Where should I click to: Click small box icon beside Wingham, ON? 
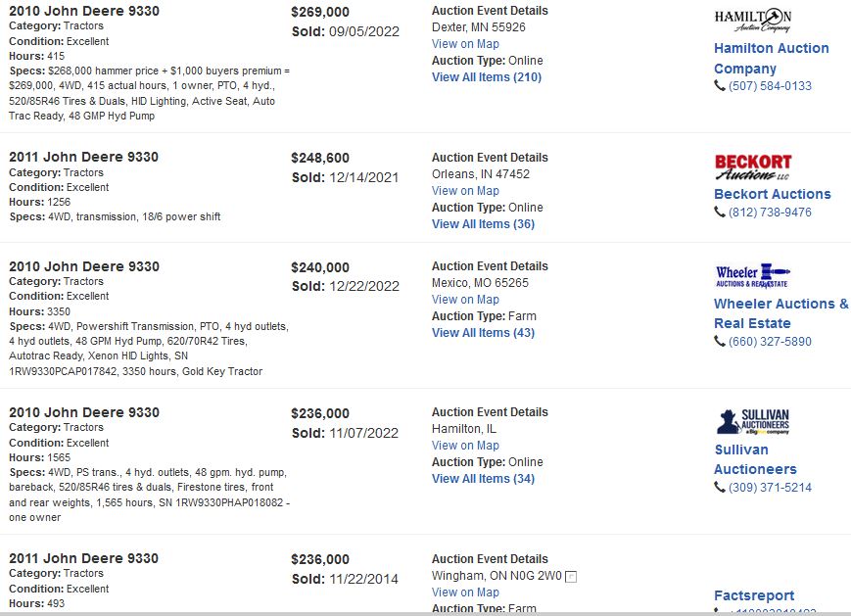571,577
